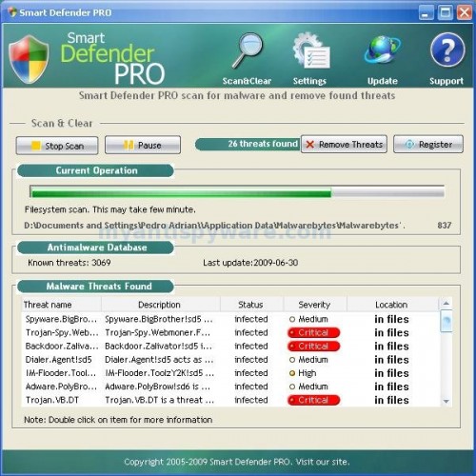This screenshot has height=476, width=476.
Task: Click Medium severity for Spyware.BigBrother
Action: coord(308,319)
